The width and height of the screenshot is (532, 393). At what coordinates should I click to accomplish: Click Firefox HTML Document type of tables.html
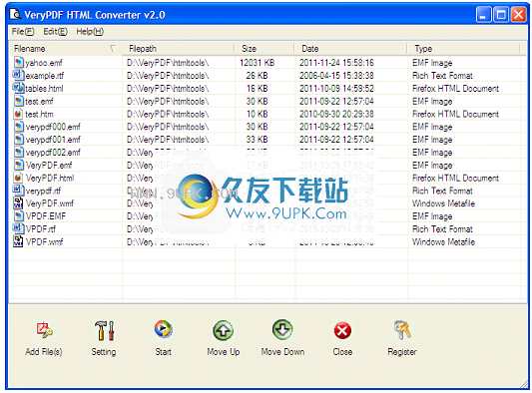tap(455, 89)
